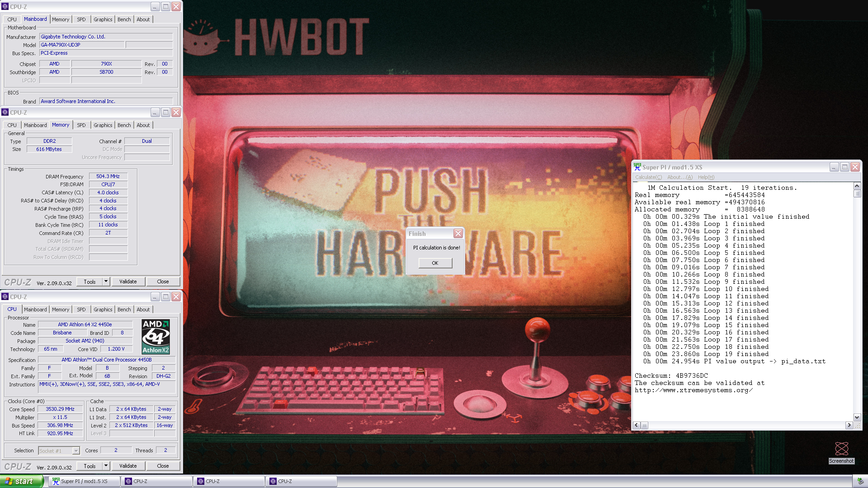Screen dimensions: 868x488
Task: Click Close in the Memory window
Action: [163, 282]
